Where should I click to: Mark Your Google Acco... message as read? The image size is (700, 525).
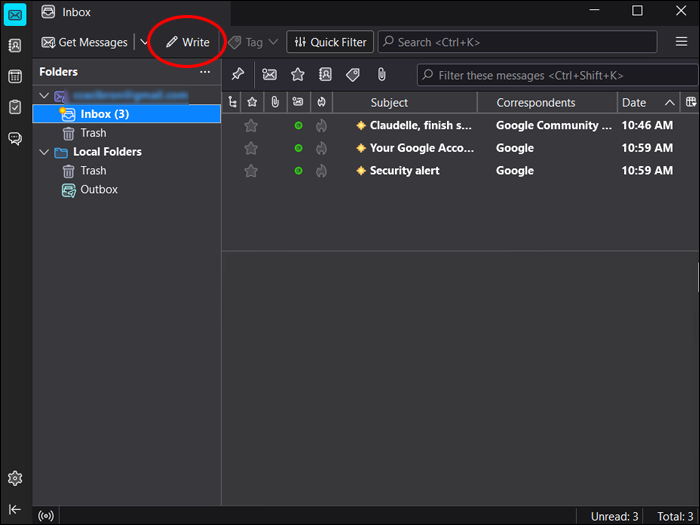click(299, 148)
